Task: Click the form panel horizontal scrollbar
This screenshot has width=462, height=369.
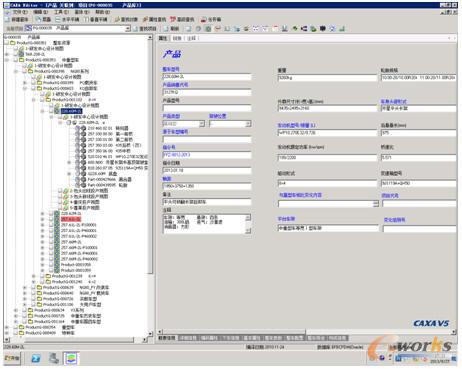Action: click(306, 332)
